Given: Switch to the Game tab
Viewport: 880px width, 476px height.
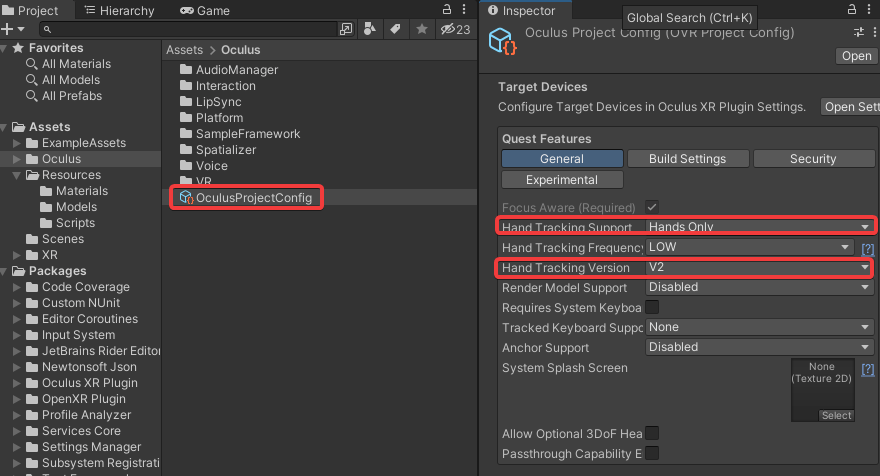Looking at the screenshot, I should [204, 11].
